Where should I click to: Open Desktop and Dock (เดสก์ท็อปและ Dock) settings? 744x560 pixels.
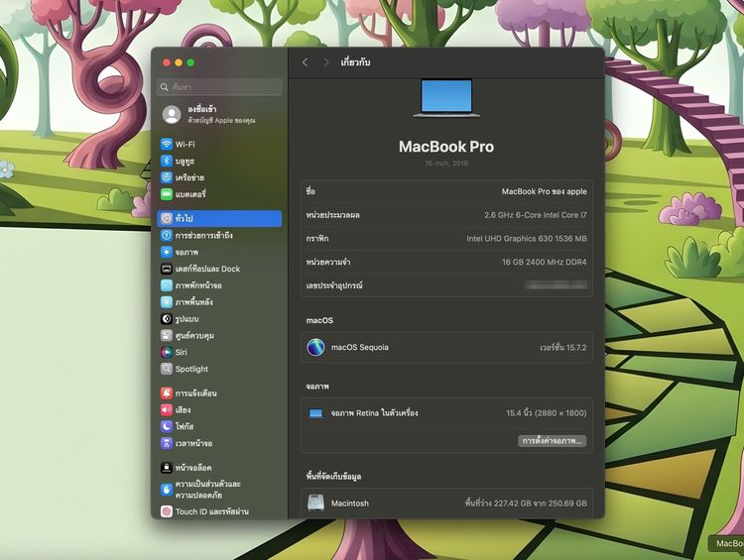(x=207, y=269)
